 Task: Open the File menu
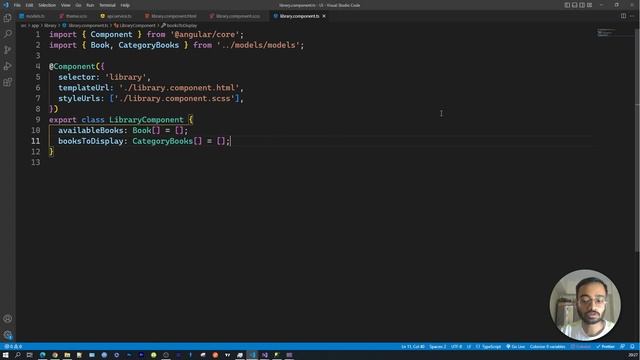[x=17, y=5]
